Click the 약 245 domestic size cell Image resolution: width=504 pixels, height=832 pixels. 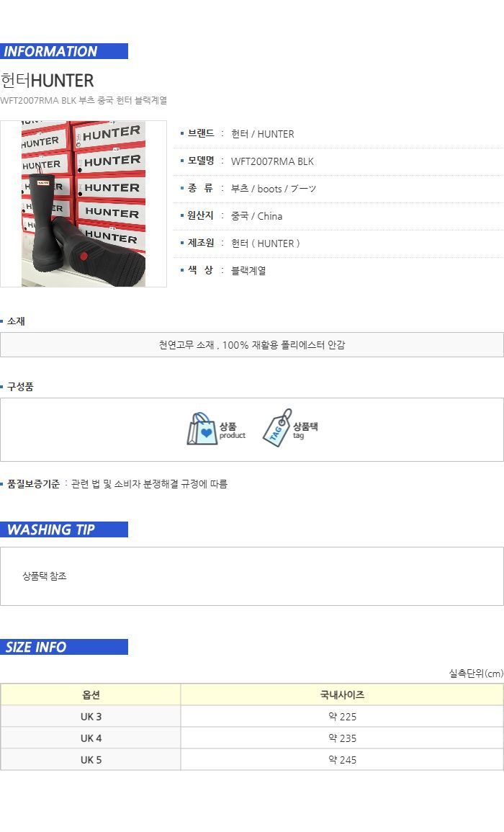pyautogui.click(x=342, y=760)
